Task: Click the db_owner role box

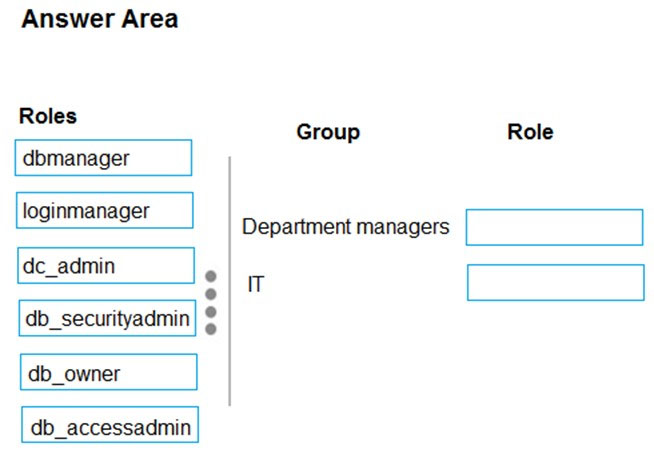Action: tap(108, 372)
